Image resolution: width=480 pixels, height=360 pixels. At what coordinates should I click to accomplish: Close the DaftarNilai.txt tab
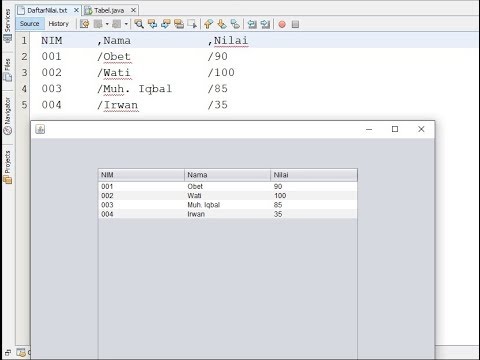[x=76, y=10]
